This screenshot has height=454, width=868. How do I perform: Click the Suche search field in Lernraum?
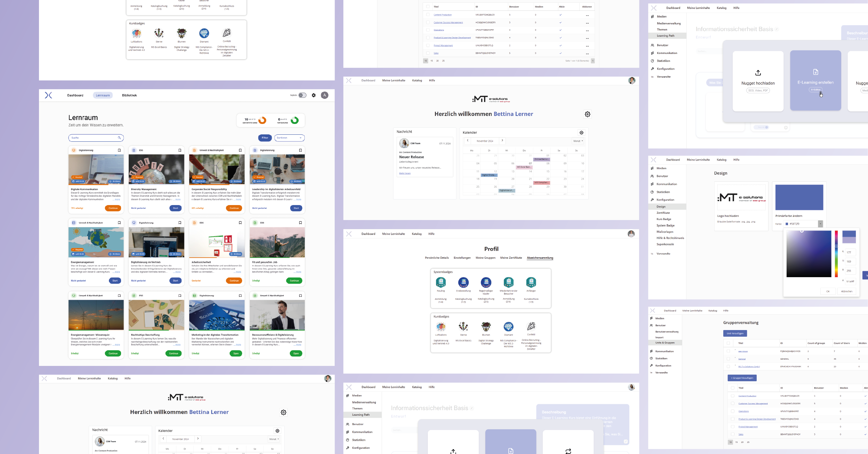[x=96, y=138]
